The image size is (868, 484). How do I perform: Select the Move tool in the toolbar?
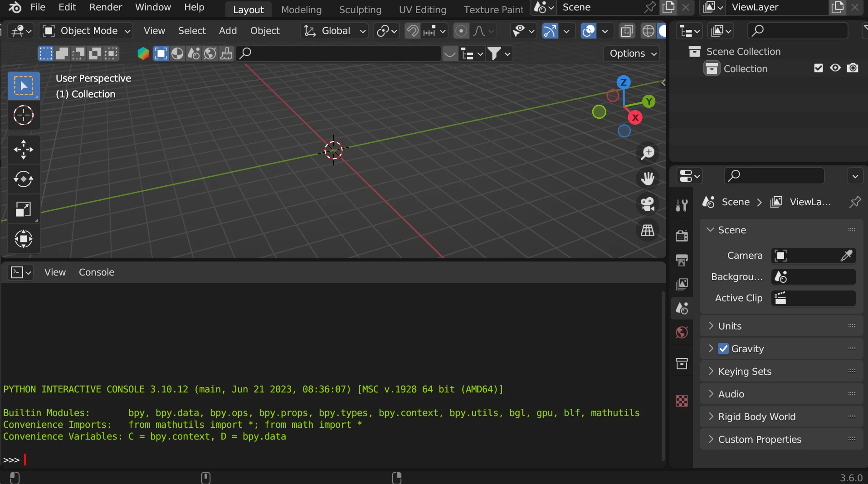[x=24, y=150]
